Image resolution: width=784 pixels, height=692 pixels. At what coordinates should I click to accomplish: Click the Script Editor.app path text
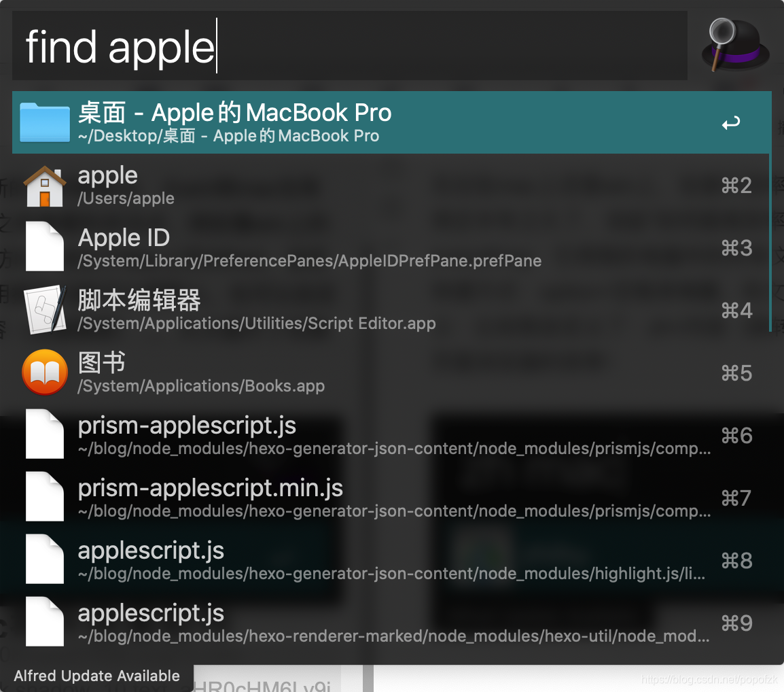tap(257, 324)
